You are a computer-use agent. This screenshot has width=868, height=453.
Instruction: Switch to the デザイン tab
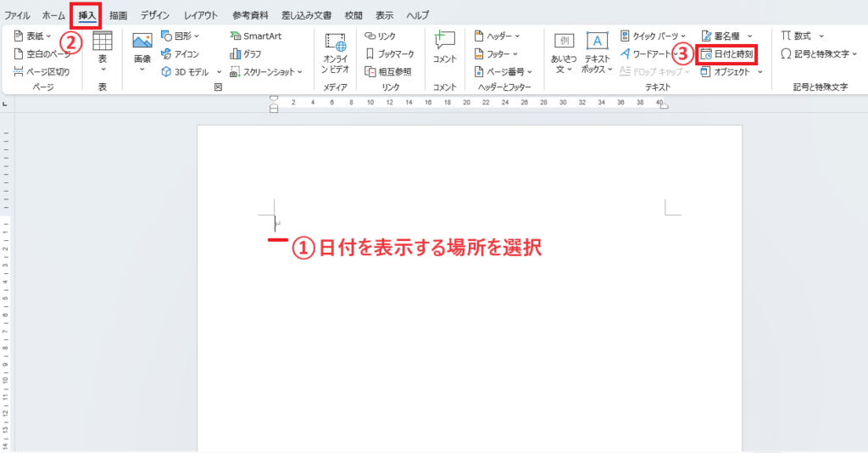(155, 15)
